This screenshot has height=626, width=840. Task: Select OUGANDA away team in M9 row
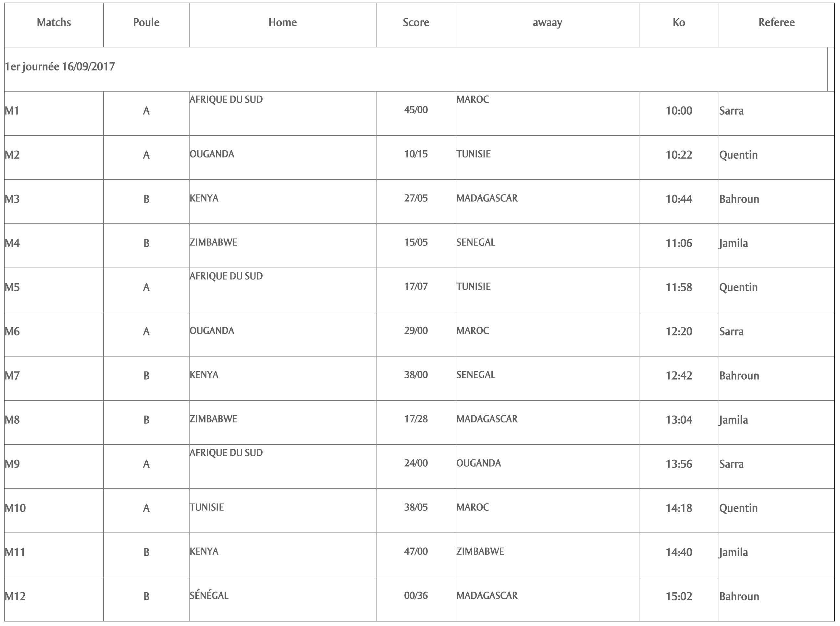click(x=479, y=463)
